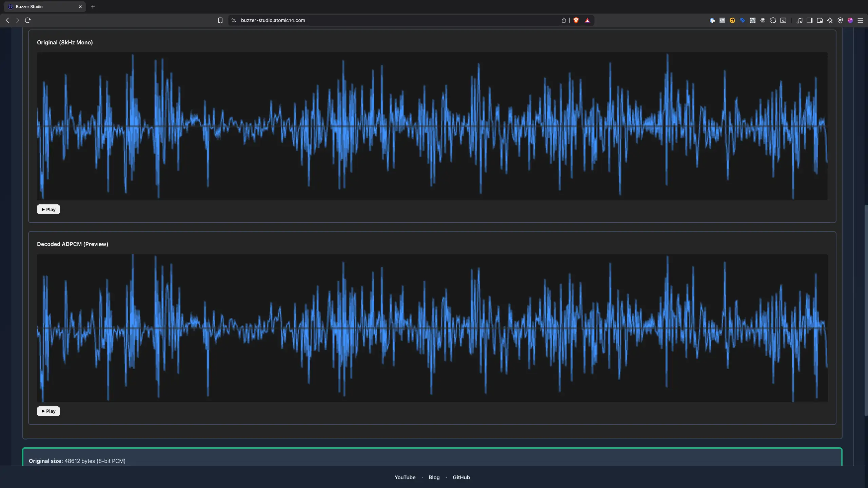Click the Brave Shields lion icon

576,20
